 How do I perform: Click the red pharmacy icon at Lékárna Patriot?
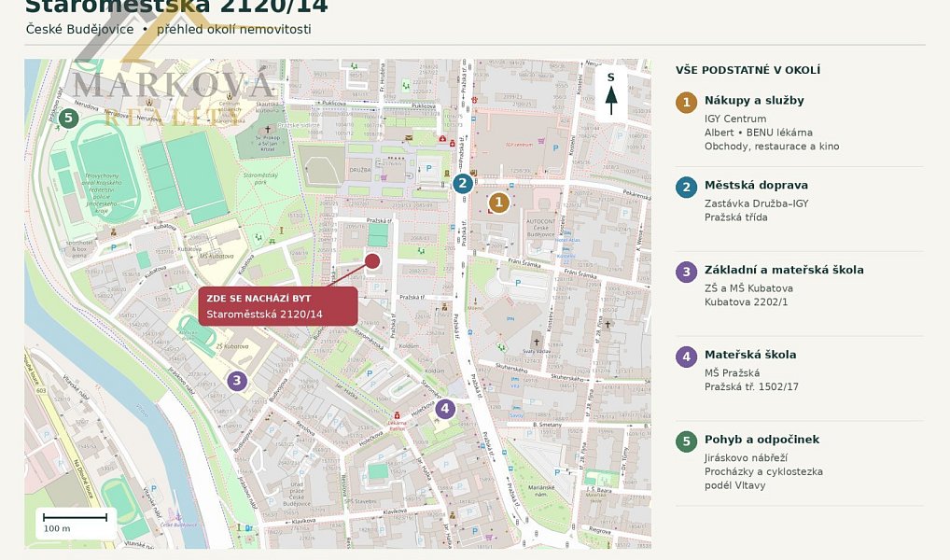coord(397,415)
